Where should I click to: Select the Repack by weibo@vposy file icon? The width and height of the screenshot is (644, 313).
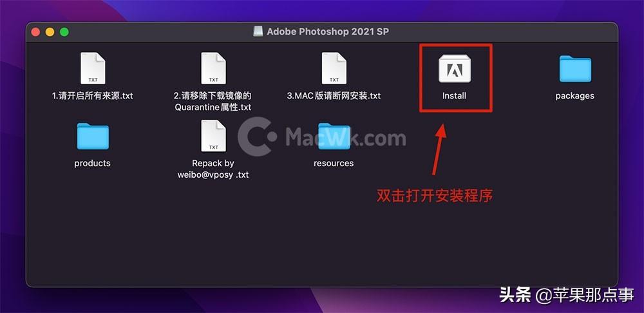coord(213,135)
